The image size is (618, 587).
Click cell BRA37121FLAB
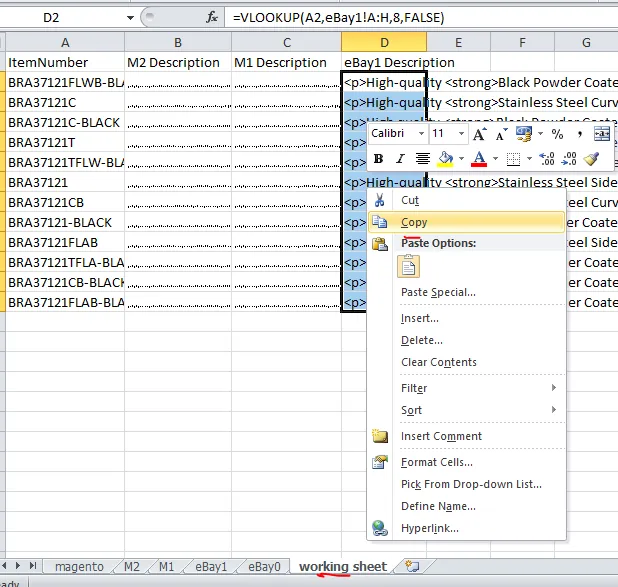pos(65,243)
